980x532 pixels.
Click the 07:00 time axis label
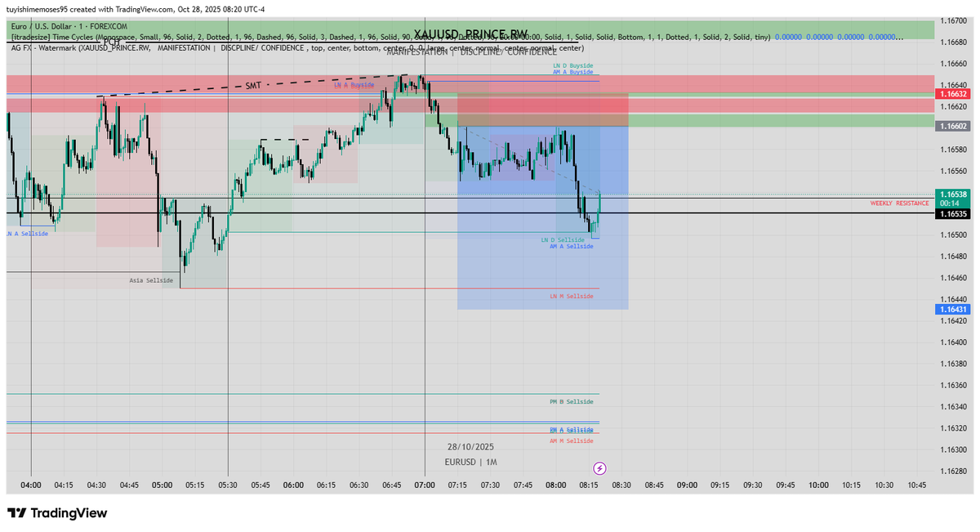(425, 485)
